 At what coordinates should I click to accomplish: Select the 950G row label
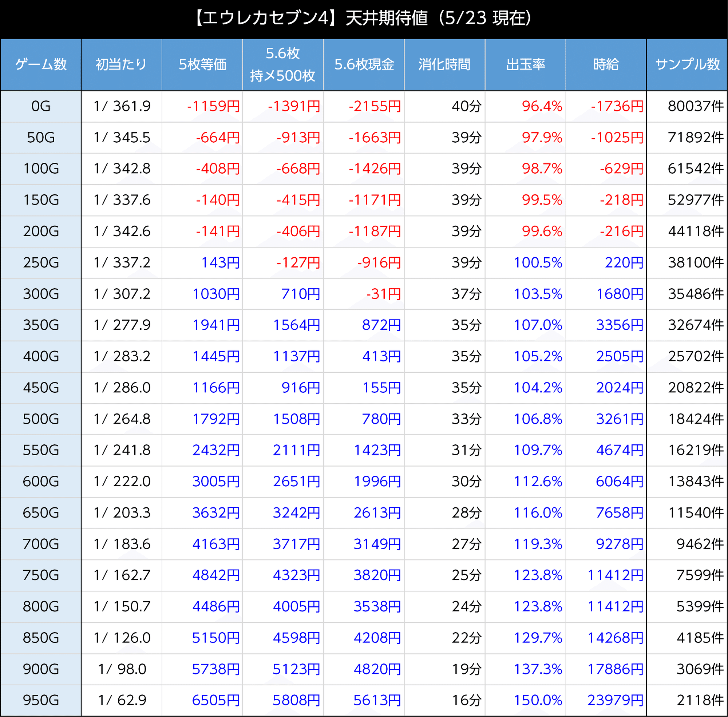tap(41, 700)
